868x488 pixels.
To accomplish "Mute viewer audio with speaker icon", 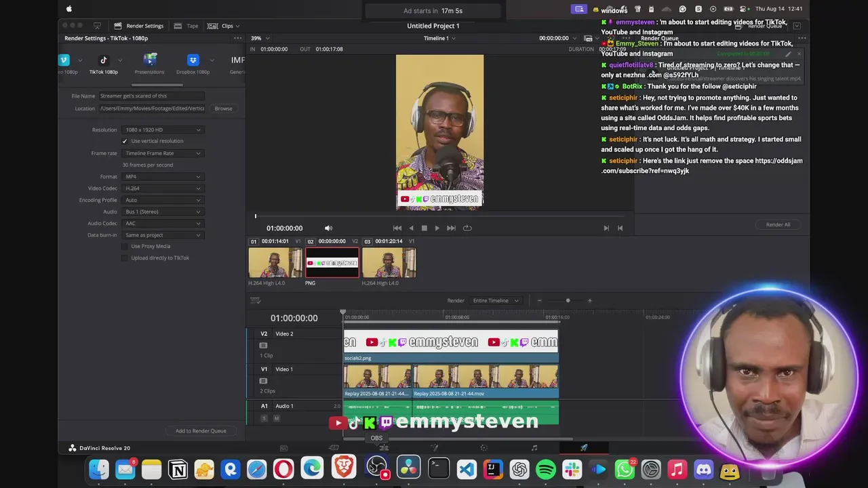I will (328, 228).
